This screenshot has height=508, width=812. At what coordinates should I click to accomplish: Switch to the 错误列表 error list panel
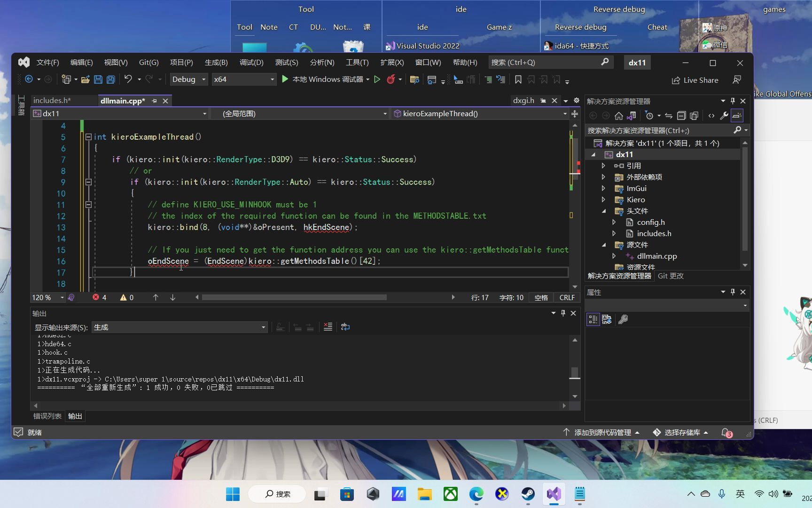[47, 416]
